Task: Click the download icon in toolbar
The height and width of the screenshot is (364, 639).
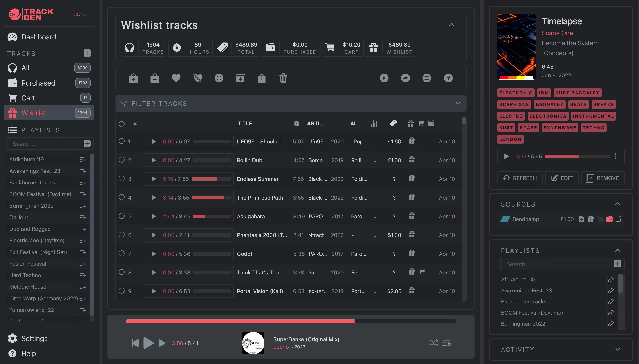Action: [x=240, y=78]
